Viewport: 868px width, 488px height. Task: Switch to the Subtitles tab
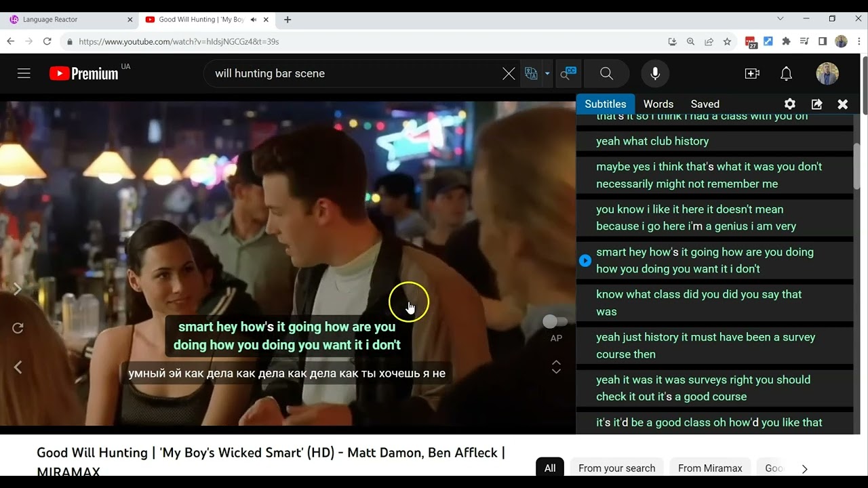[x=606, y=104]
